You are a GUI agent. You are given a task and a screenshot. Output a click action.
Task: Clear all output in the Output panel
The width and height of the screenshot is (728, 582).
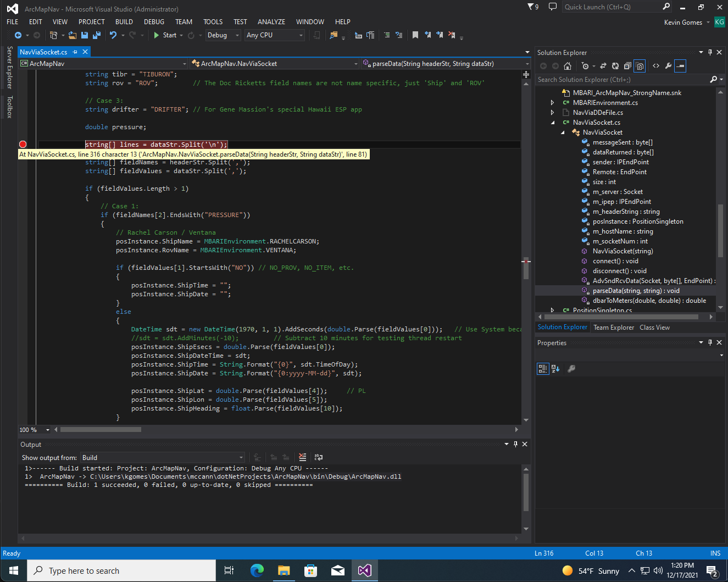click(x=302, y=457)
